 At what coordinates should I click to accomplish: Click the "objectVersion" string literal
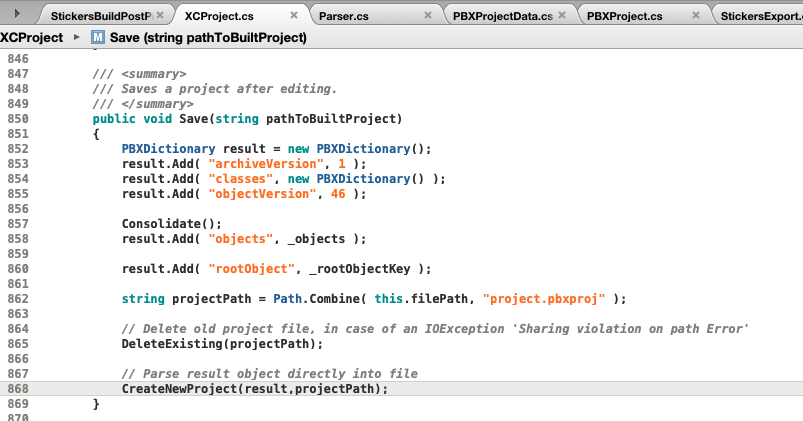(263, 194)
